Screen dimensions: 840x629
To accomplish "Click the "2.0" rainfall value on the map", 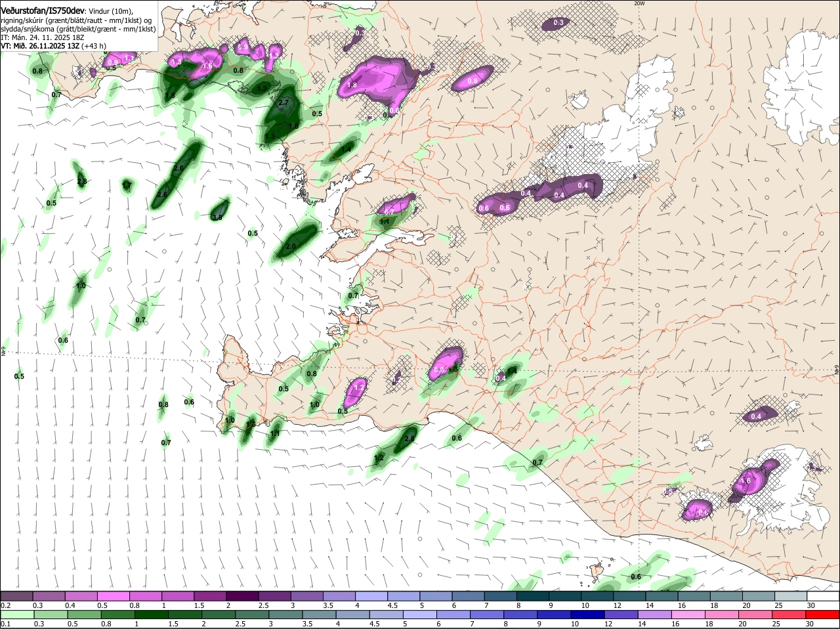I will (291, 246).
